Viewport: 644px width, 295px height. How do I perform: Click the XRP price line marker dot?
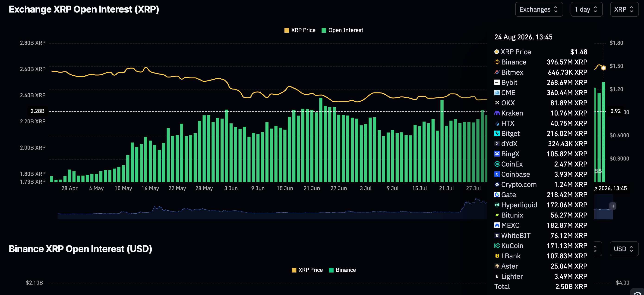603,68
